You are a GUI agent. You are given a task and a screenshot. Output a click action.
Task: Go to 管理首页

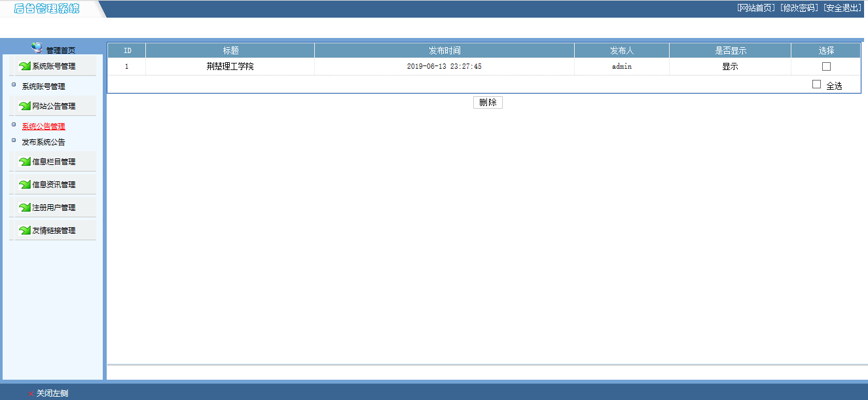pyautogui.click(x=60, y=50)
